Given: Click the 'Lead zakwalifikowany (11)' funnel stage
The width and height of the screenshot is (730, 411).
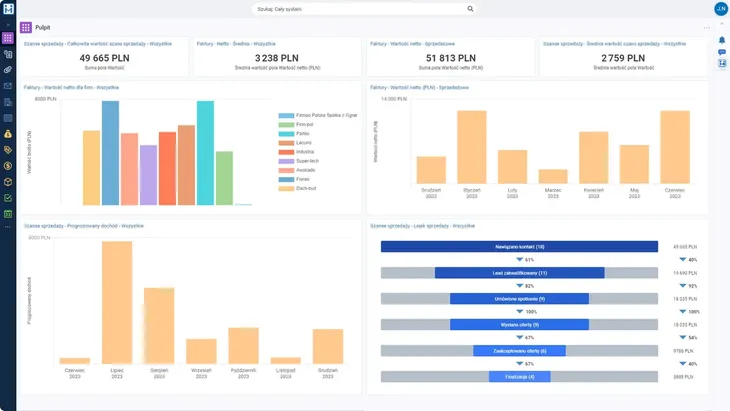Looking at the screenshot, I should tap(519, 272).
